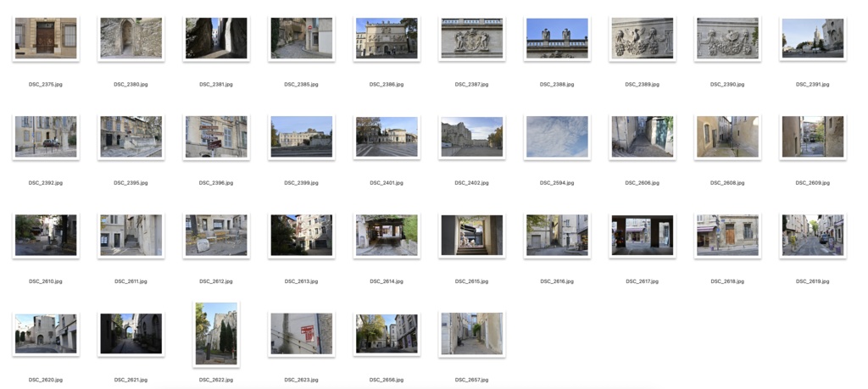Click the file name text "DSC_2396.jpg"
The width and height of the screenshot is (868, 389).
coord(216,182)
